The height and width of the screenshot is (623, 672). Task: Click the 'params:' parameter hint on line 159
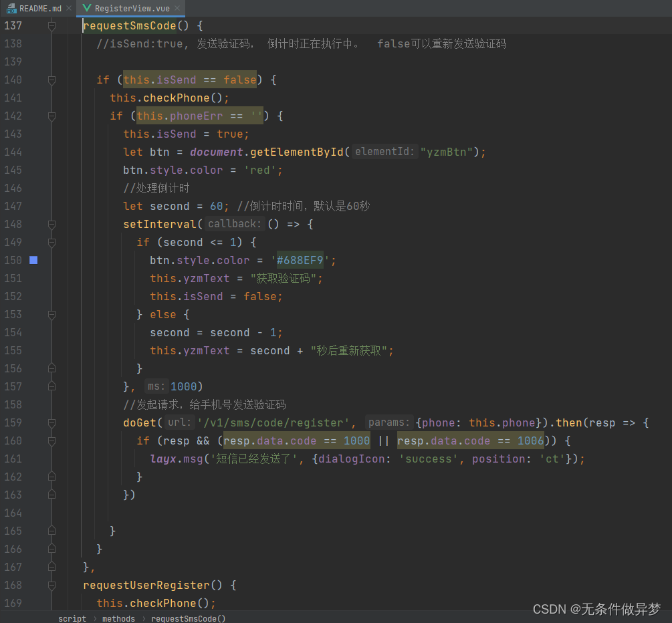[x=388, y=422]
